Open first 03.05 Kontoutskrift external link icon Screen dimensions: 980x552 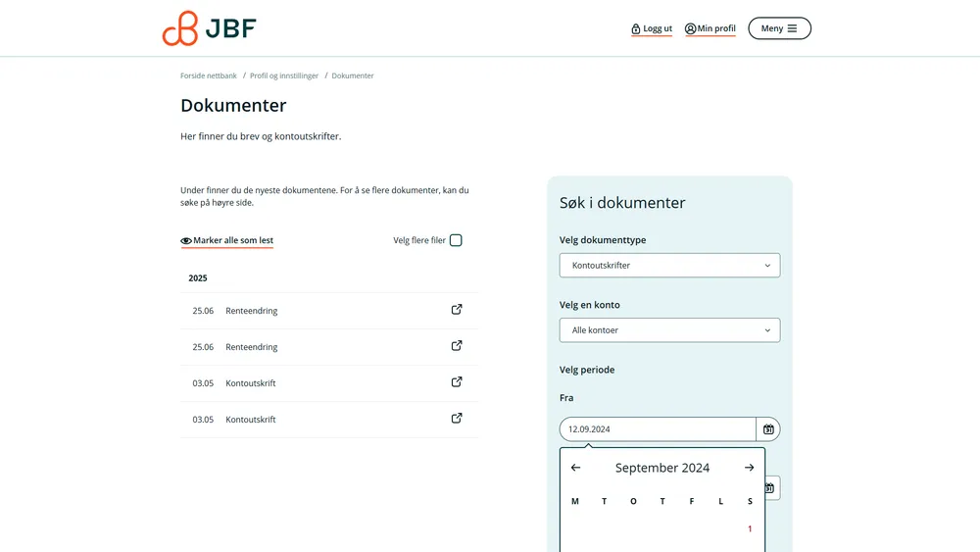point(456,382)
